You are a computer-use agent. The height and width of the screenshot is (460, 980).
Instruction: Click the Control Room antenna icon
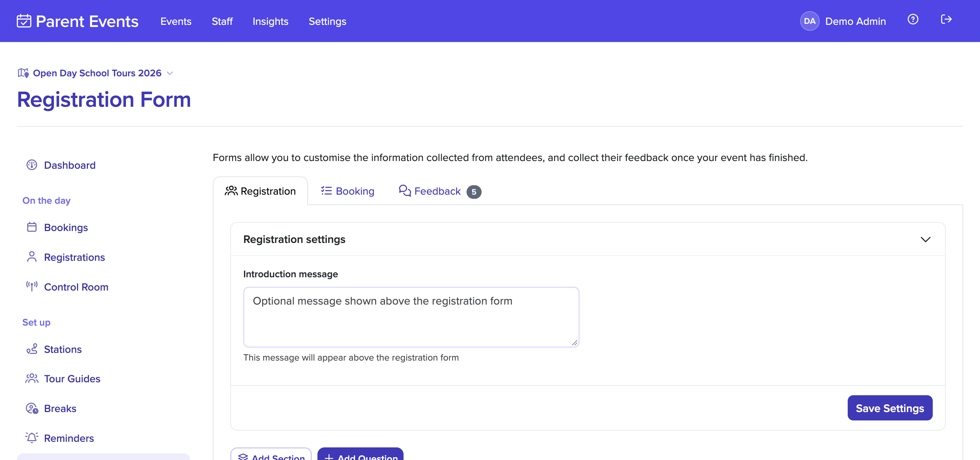[x=31, y=286]
